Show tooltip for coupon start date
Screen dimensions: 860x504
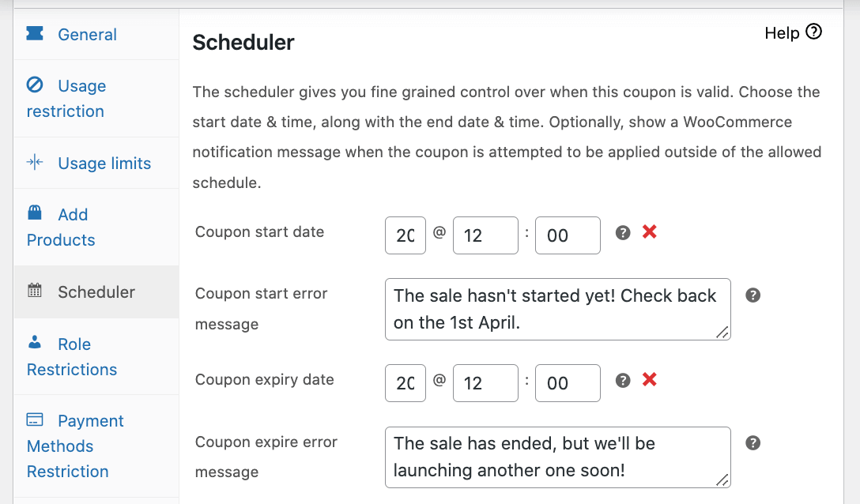[623, 233]
